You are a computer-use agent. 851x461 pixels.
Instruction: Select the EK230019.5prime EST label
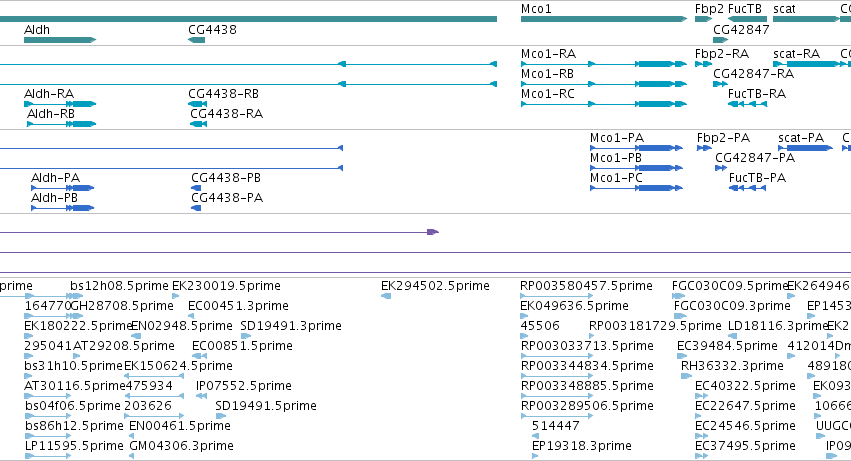pos(226,286)
